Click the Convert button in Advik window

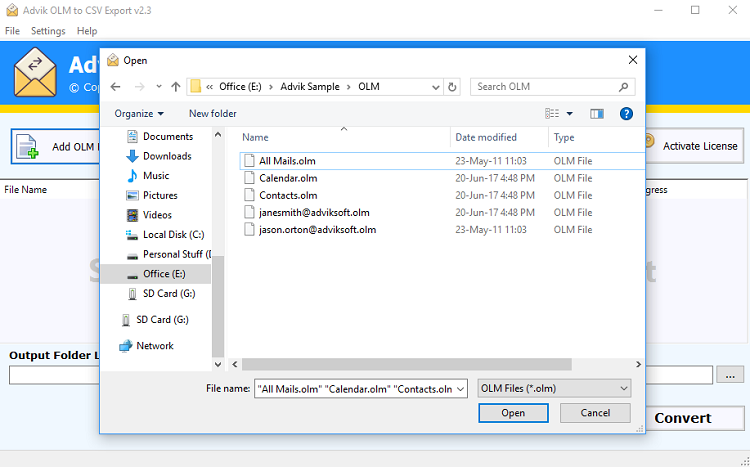pyautogui.click(x=695, y=418)
